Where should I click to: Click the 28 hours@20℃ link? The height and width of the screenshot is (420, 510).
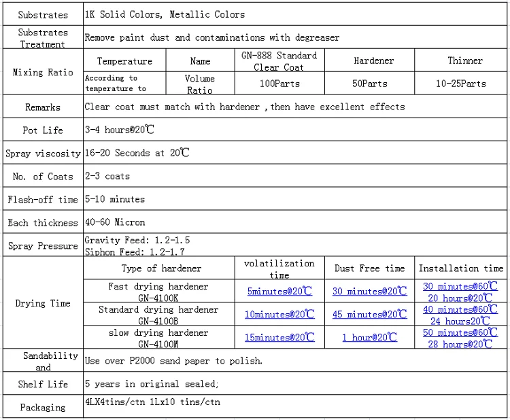pyautogui.click(x=460, y=345)
